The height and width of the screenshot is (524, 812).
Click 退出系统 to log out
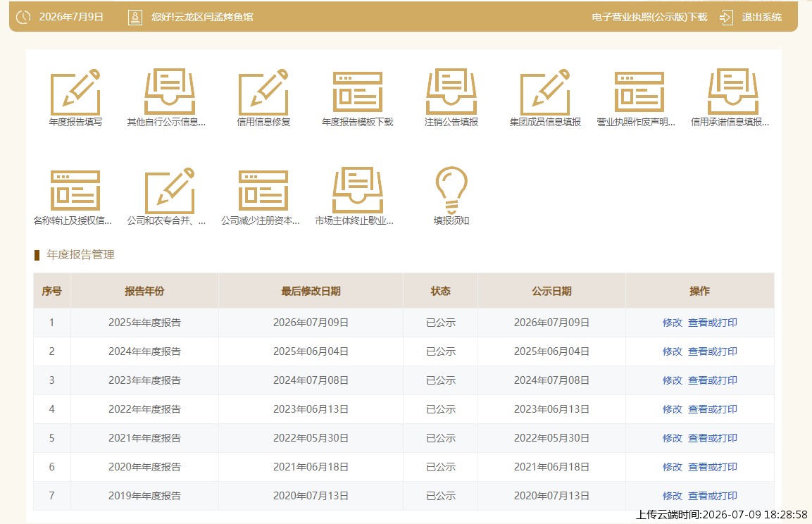(762, 17)
